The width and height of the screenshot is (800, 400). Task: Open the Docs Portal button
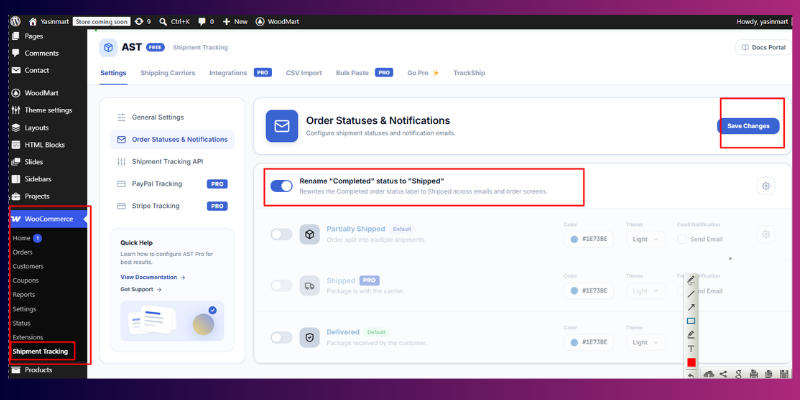(x=764, y=47)
